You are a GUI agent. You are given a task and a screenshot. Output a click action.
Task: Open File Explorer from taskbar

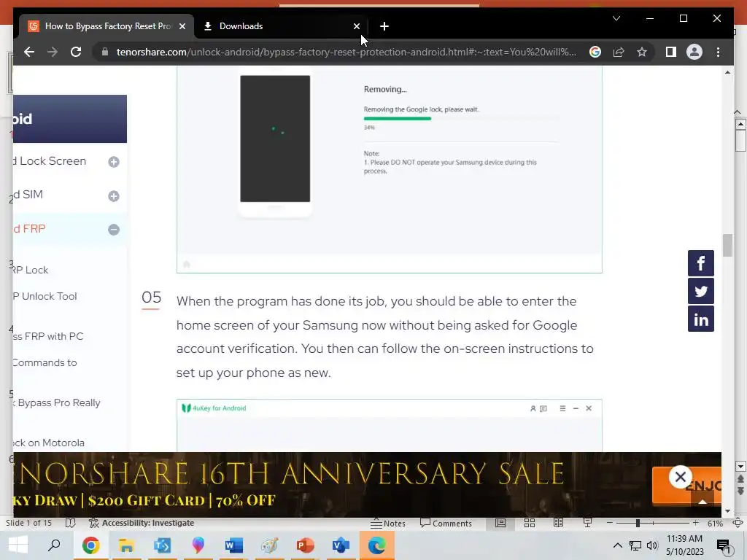click(126, 545)
